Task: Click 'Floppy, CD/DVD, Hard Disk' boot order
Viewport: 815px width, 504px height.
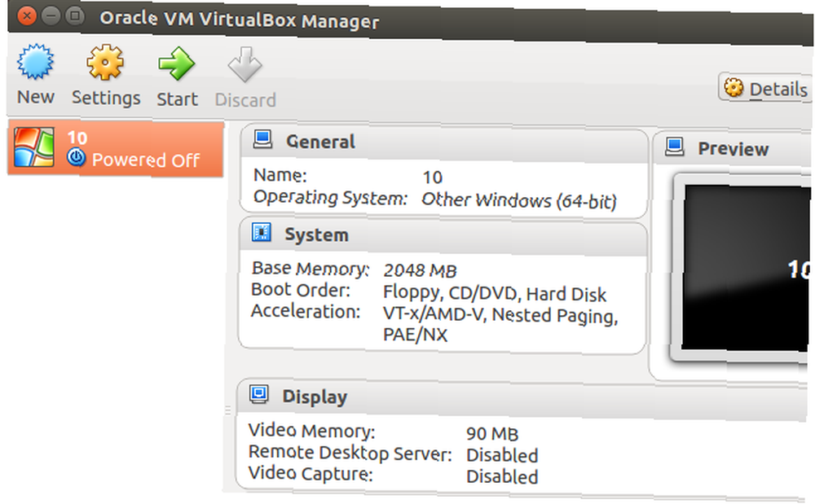Action: pos(495,294)
